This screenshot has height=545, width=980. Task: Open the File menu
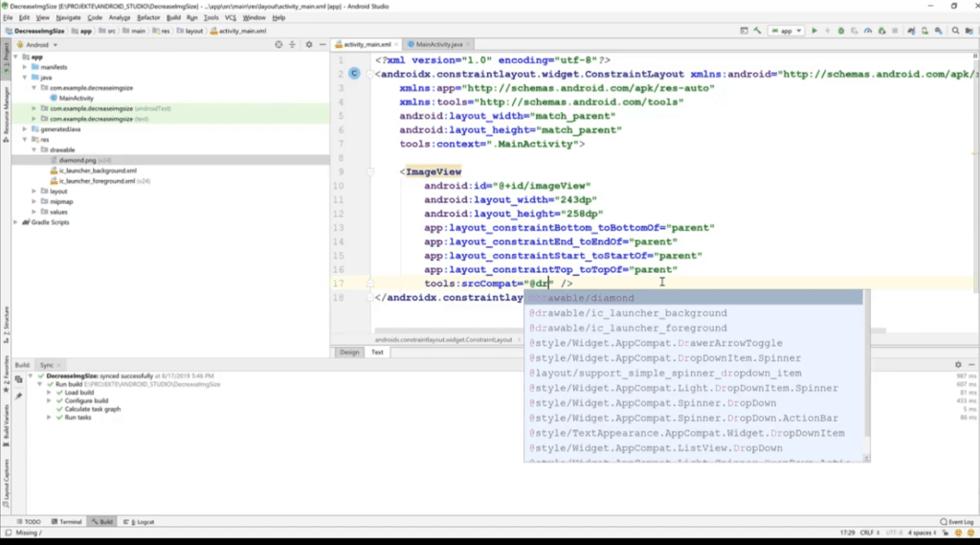click(x=8, y=17)
